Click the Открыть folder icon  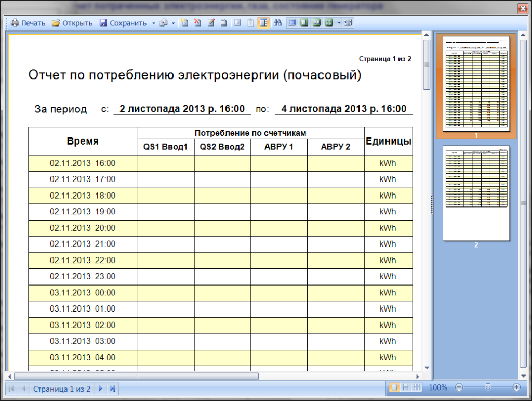tap(56, 23)
